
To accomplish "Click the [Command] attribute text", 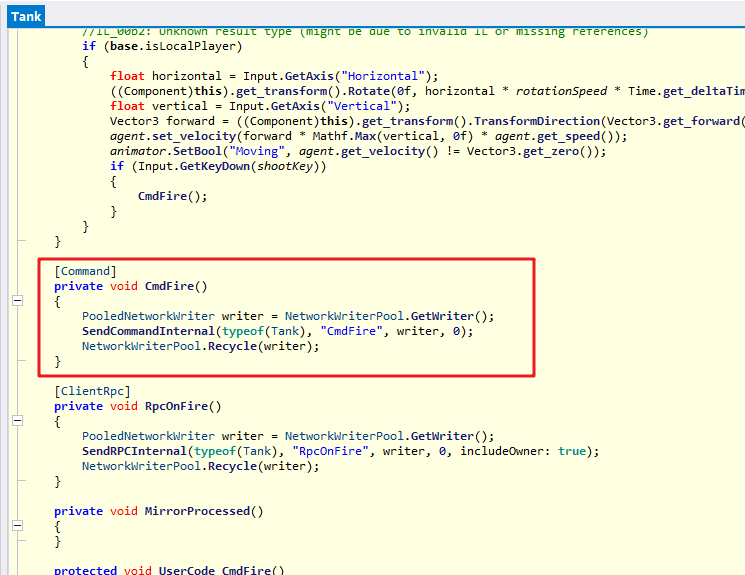I will coord(85,271).
